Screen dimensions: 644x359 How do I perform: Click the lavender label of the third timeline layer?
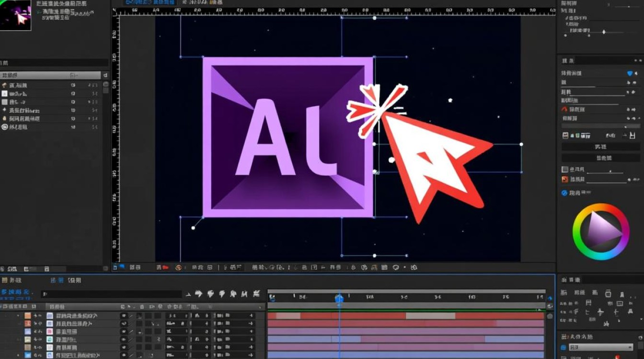pyautogui.click(x=28, y=331)
